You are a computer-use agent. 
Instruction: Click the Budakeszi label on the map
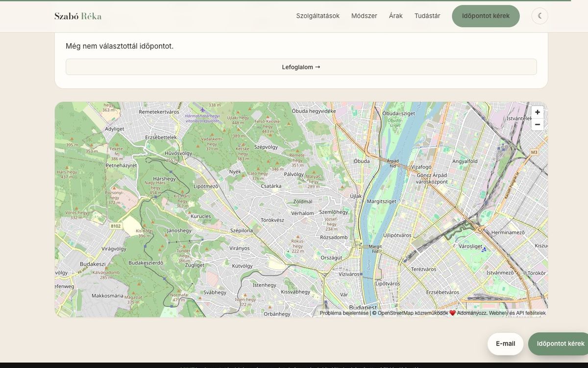click(93, 264)
